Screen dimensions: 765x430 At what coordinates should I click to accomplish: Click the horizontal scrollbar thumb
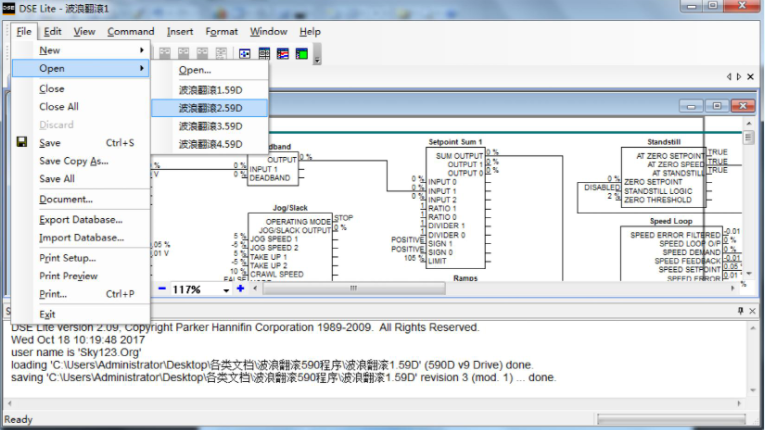pyautogui.click(x=353, y=289)
